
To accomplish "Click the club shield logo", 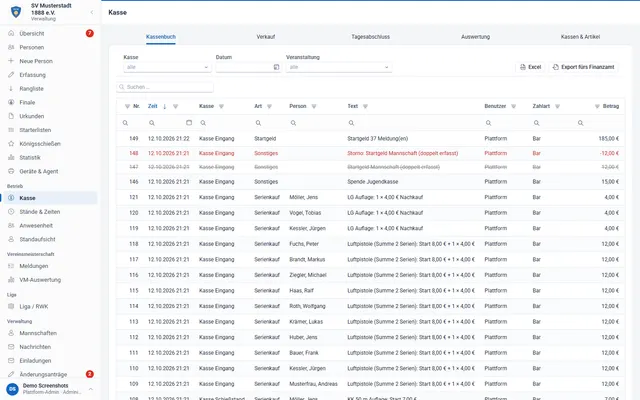I will point(16,12).
